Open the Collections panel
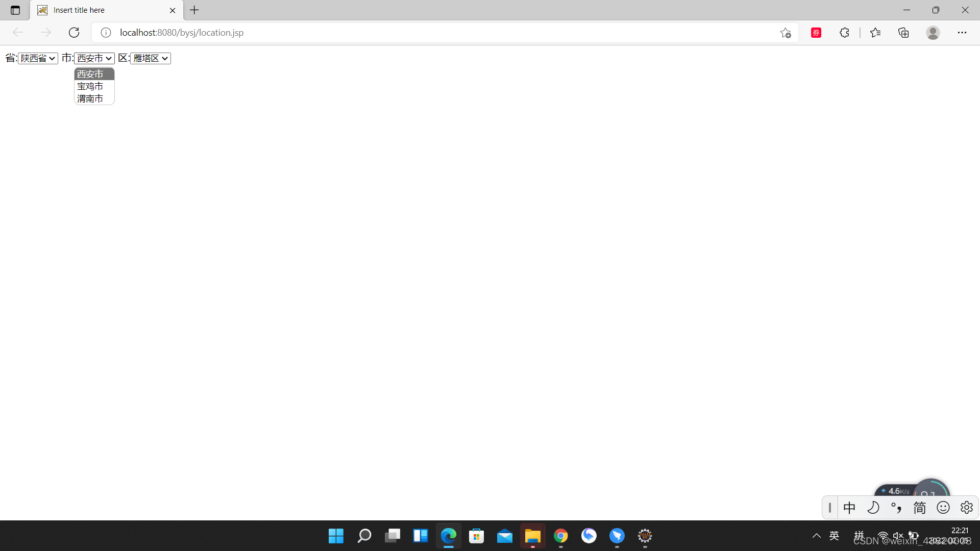The width and height of the screenshot is (980, 551). 903,33
